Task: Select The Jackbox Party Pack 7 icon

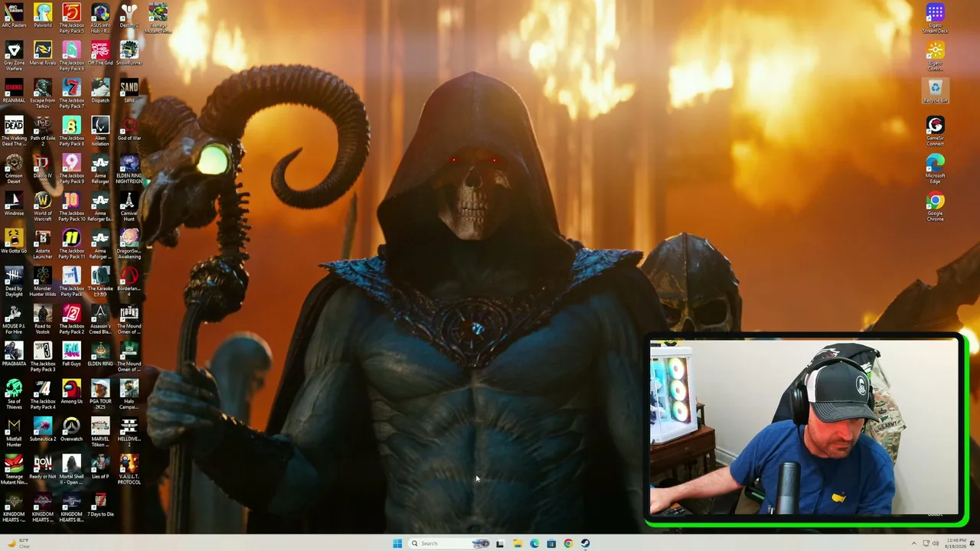Action: (x=71, y=93)
